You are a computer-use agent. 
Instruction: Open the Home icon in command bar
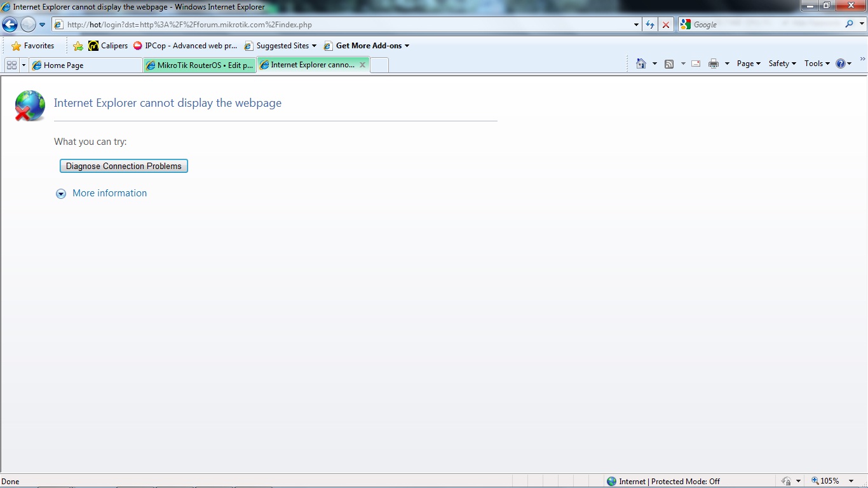[641, 64]
